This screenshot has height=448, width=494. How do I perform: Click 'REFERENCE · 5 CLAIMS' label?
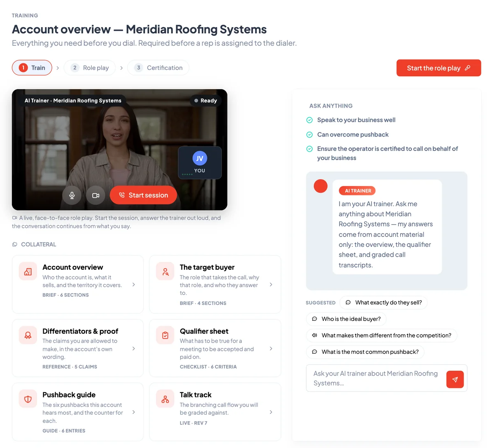coord(70,367)
